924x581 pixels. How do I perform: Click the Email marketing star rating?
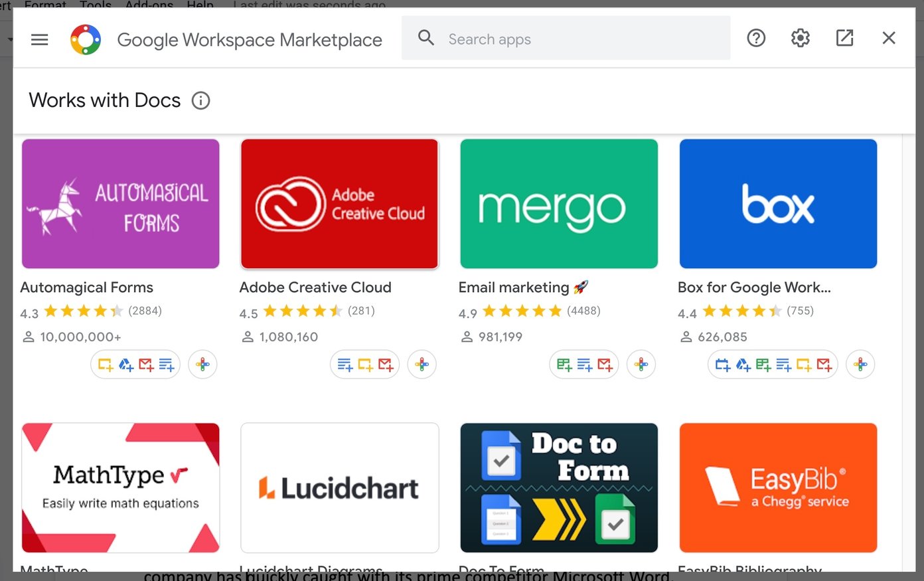(x=521, y=310)
